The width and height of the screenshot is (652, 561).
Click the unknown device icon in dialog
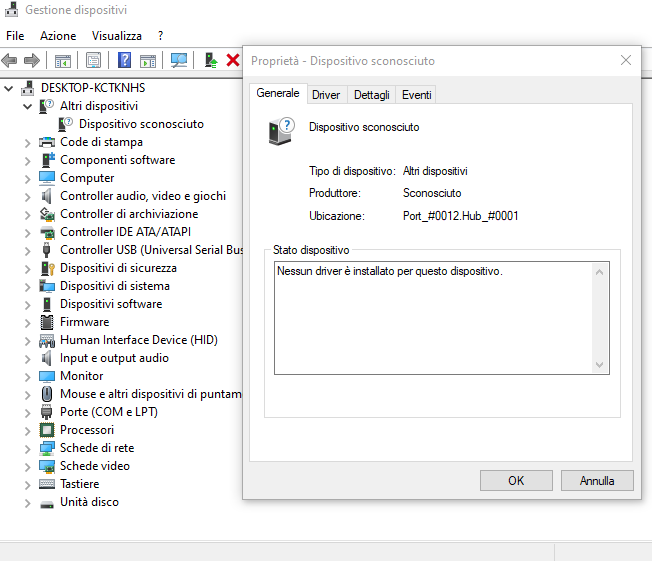pos(282,131)
